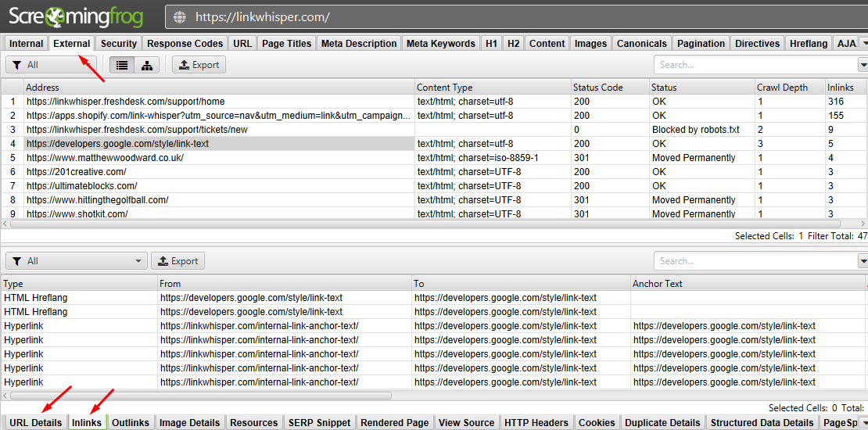Open the Rendered Page tab
This screenshot has height=430, width=868.
(x=395, y=422)
